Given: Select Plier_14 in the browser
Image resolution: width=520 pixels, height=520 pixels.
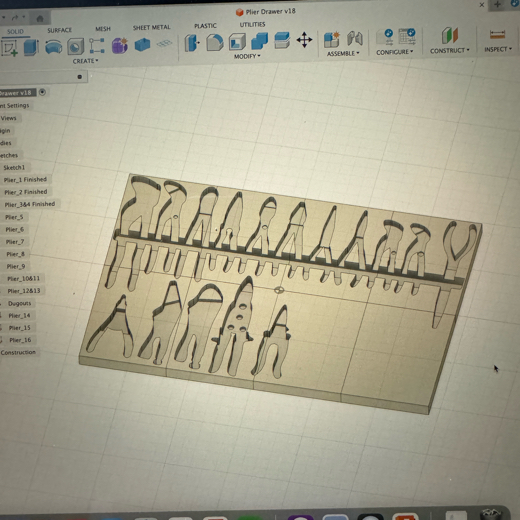Looking at the screenshot, I should [19, 315].
